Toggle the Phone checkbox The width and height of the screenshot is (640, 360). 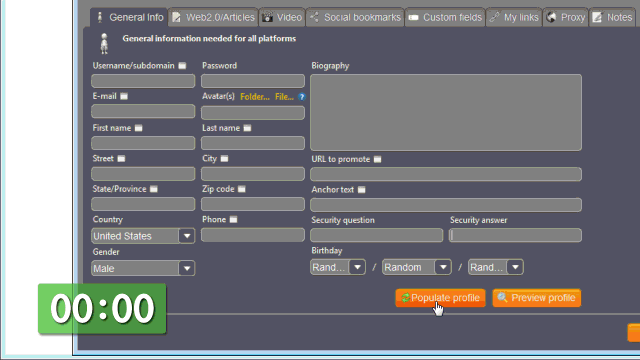(233, 220)
